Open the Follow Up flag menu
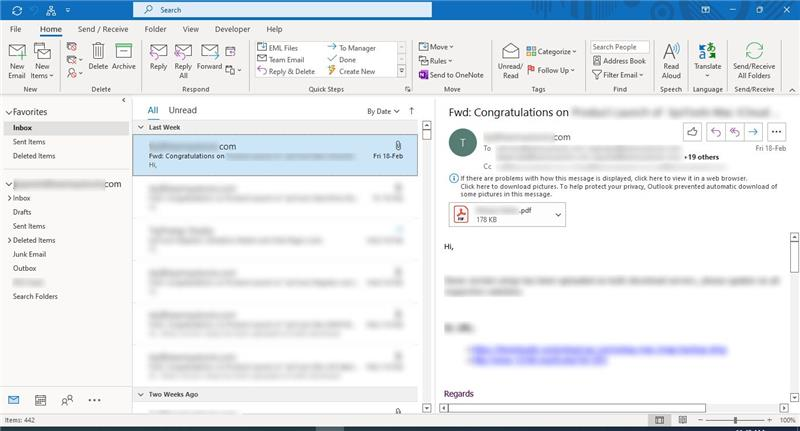This screenshot has width=800, height=431. (551, 70)
